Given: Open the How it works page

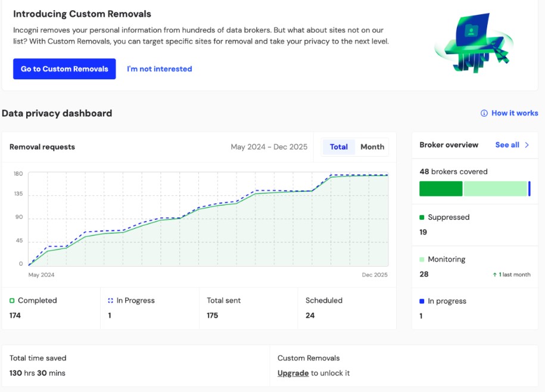Looking at the screenshot, I should [515, 113].
